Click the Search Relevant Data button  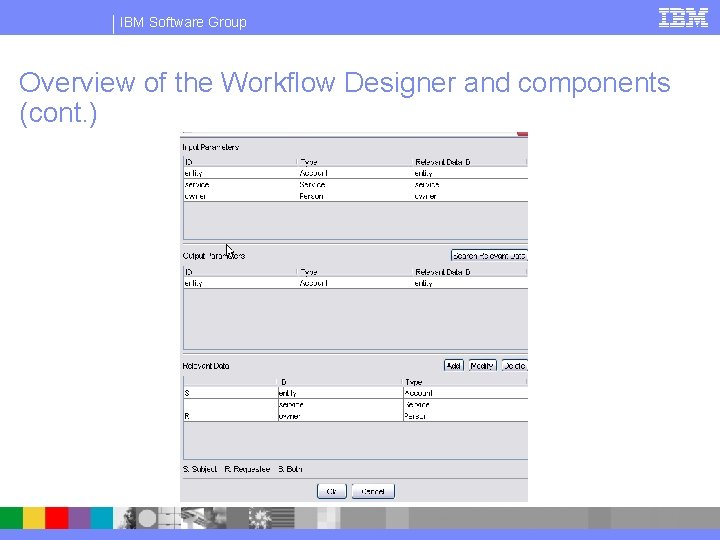(x=489, y=256)
